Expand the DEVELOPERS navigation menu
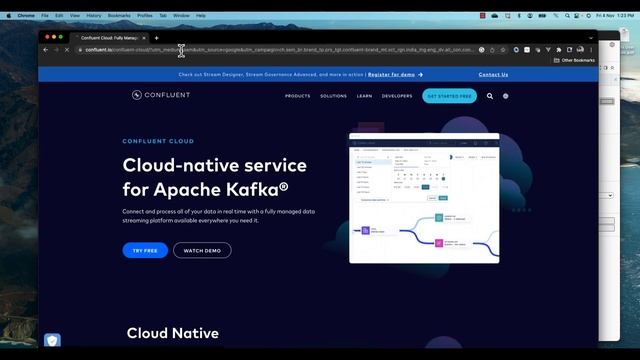 tap(397, 96)
